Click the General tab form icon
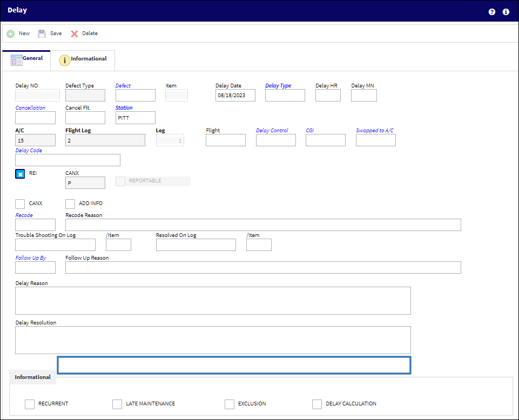Image resolution: width=519 pixels, height=420 pixels. click(x=17, y=60)
